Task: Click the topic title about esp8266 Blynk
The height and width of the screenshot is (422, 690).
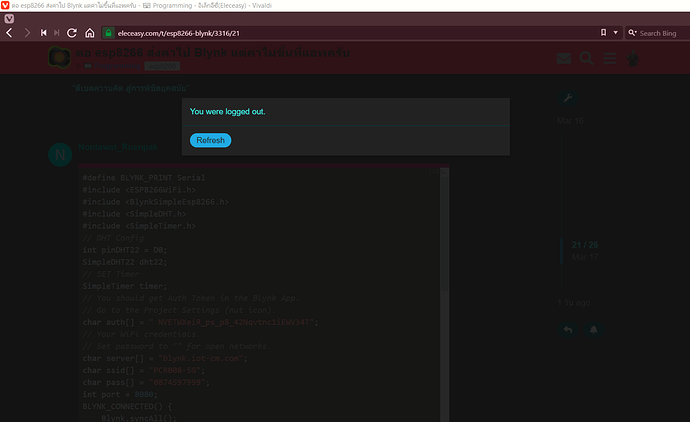Action: (x=213, y=53)
